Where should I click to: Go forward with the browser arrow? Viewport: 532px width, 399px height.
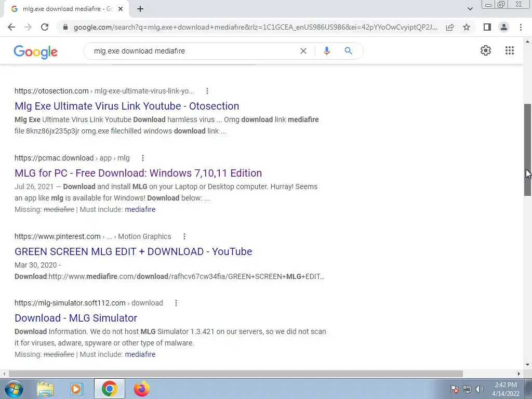coord(28,27)
